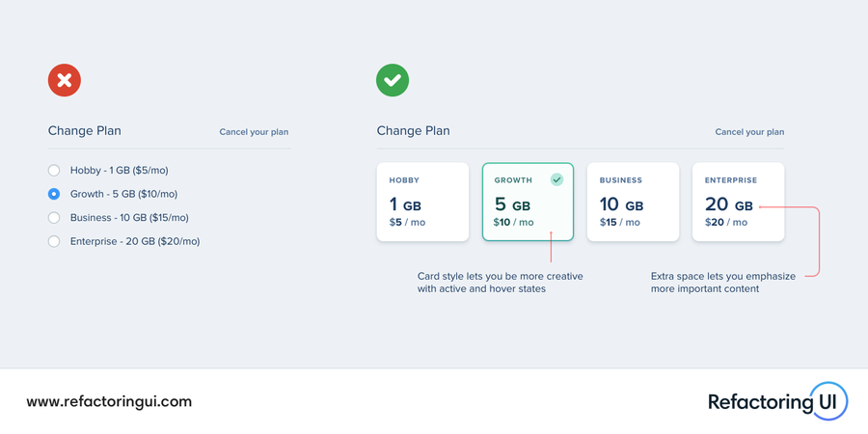Image resolution: width=868 pixels, height=434 pixels.
Task: Click the left 'Change Plan' heading
Action: [x=84, y=130]
